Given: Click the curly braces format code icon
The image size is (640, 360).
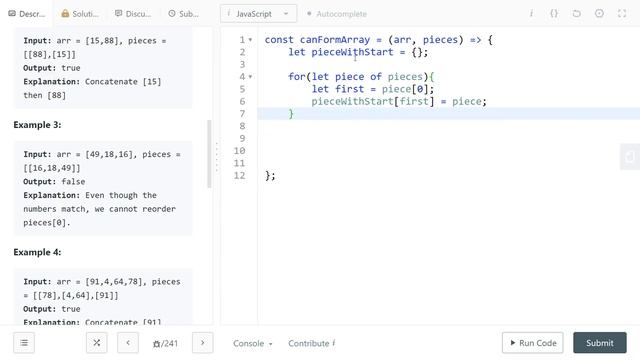Looking at the screenshot, I should 554,13.
